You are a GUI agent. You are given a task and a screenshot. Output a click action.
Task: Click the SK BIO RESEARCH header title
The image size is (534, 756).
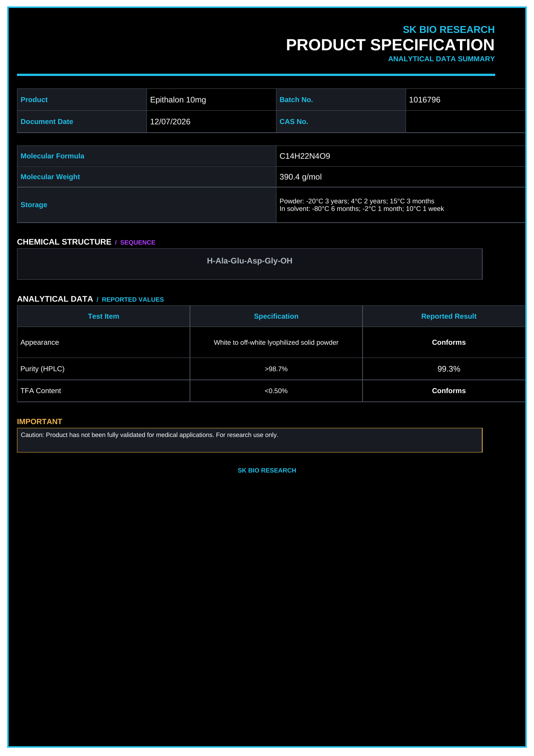point(449,29)
